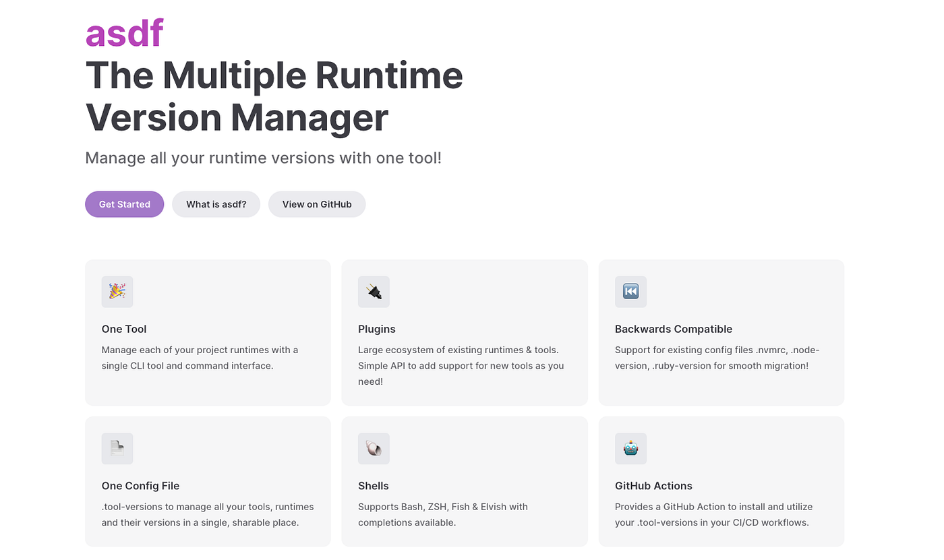Click the single CLI tool description text
The image size is (944, 560).
click(x=200, y=358)
